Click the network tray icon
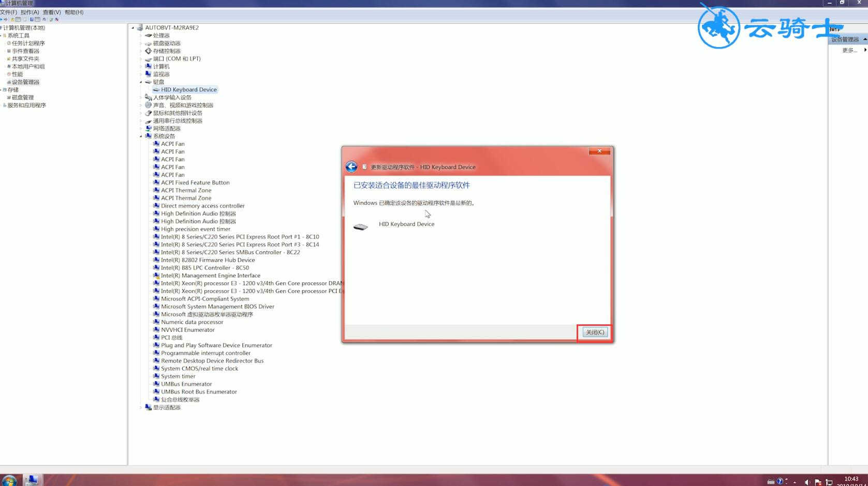 click(x=829, y=482)
